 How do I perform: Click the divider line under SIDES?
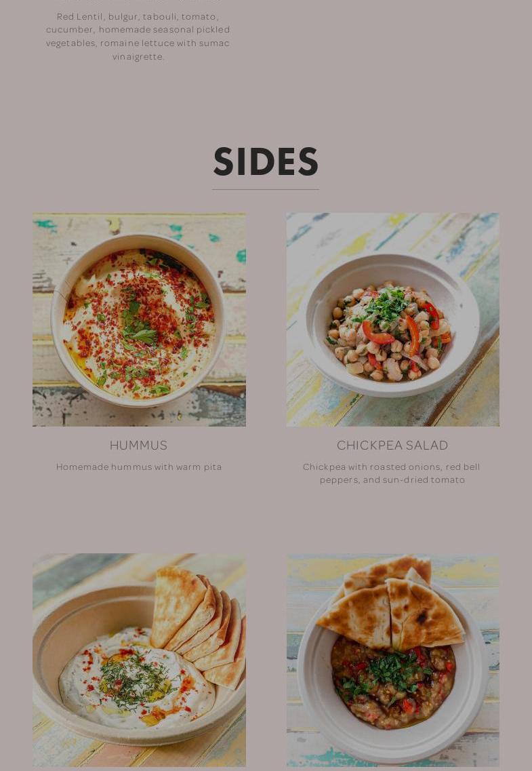(265, 189)
